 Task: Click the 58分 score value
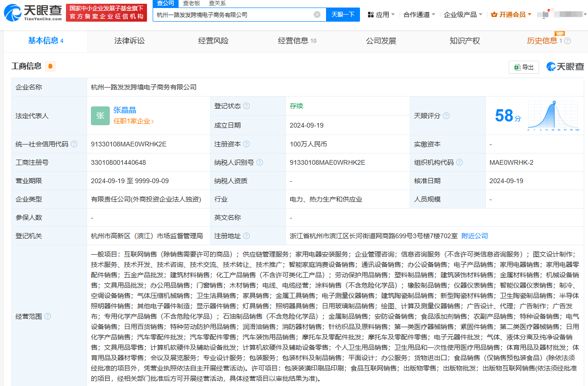508,116
